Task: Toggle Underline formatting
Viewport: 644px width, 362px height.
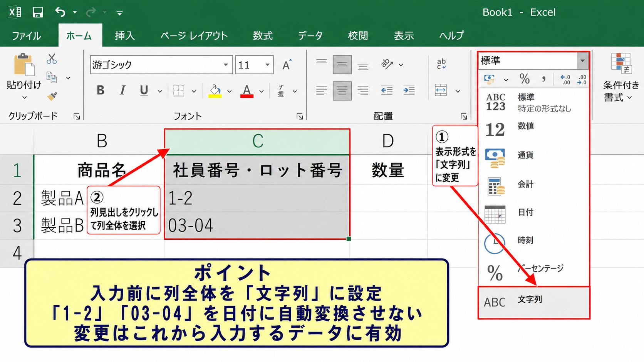Action: point(144,90)
